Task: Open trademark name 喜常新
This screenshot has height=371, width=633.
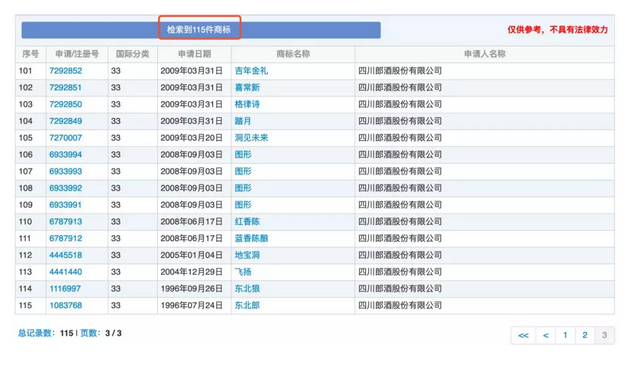Action: point(247,88)
